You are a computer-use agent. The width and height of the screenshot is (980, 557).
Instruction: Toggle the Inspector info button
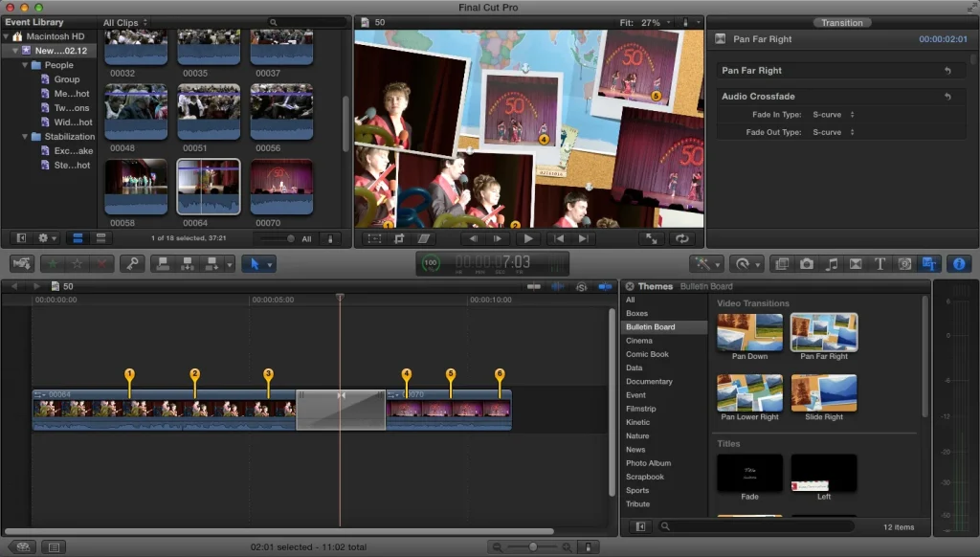point(959,264)
